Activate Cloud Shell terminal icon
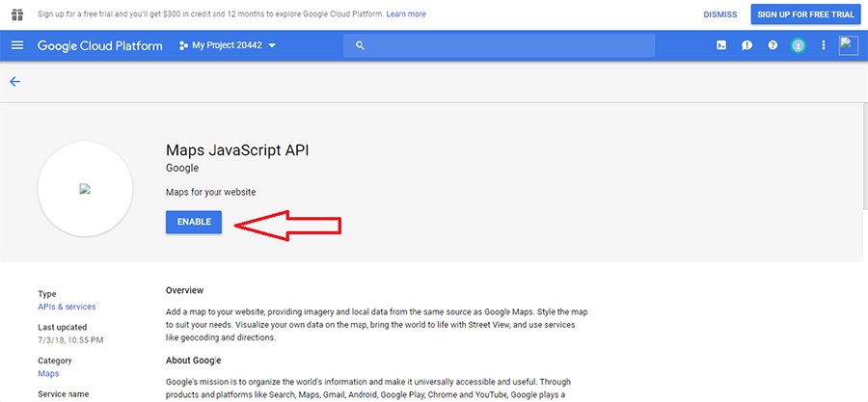Viewport: 868px width, 402px height. tap(720, 45)
